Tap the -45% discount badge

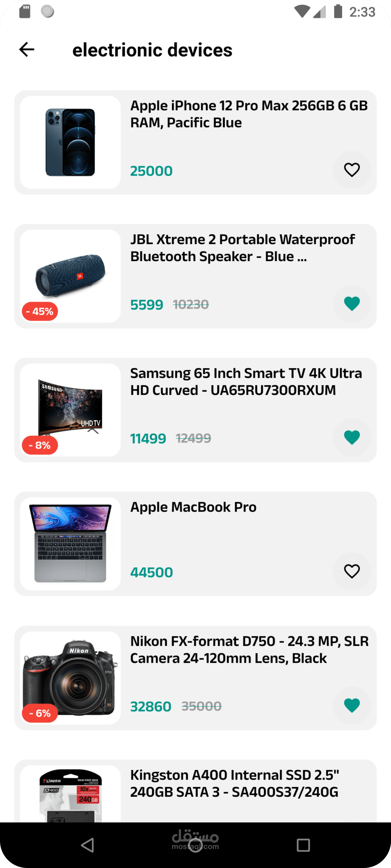click(x=40, y=311)
